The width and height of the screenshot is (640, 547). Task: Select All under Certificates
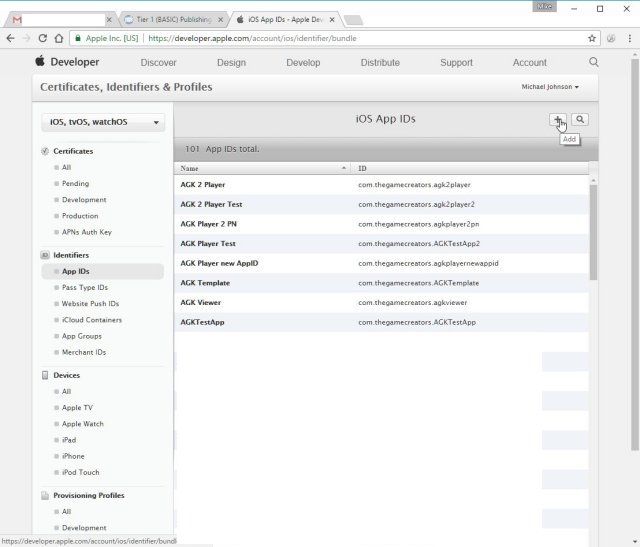tap(66, 167)
